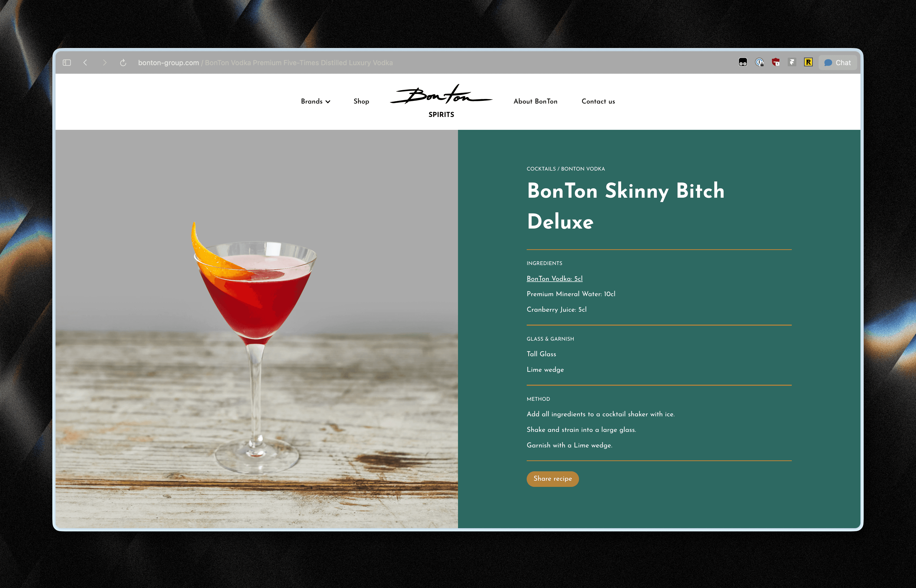Viewport: 916px width, 588px height.
Task: Open the Shop menu item
Action: coord(361,101)
